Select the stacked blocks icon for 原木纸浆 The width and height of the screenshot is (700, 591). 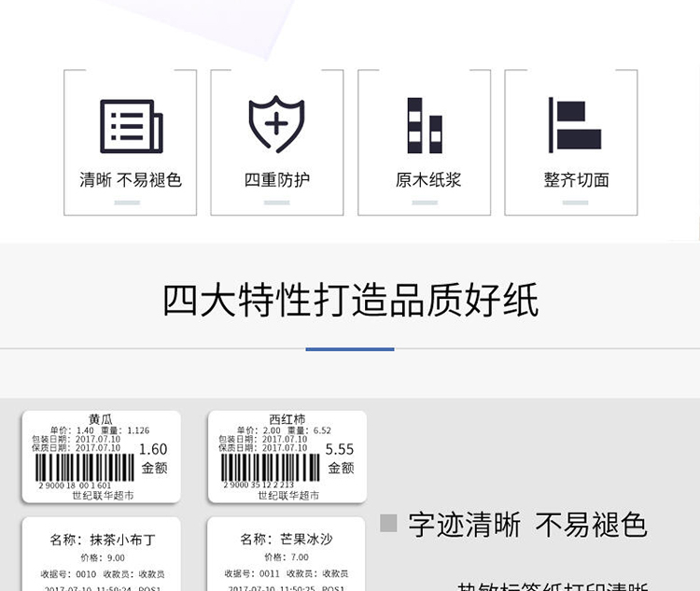point(425,125)
